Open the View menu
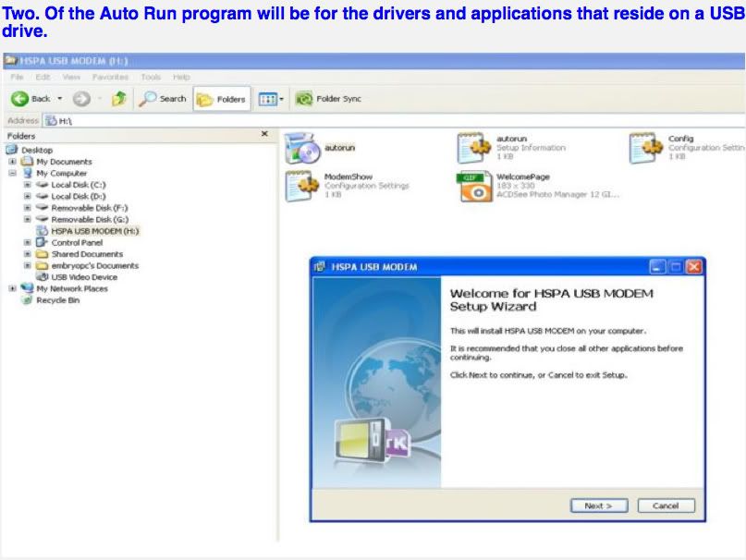The width and height of the screenshot is (746, 560). point(71,77)
